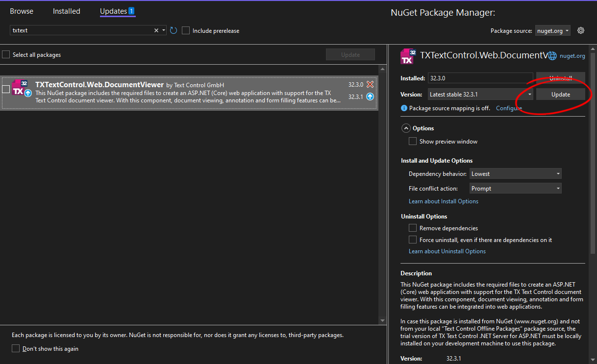Switch to the Installed tab
This screenshot has width=597, height=364.
pos(66,11)
